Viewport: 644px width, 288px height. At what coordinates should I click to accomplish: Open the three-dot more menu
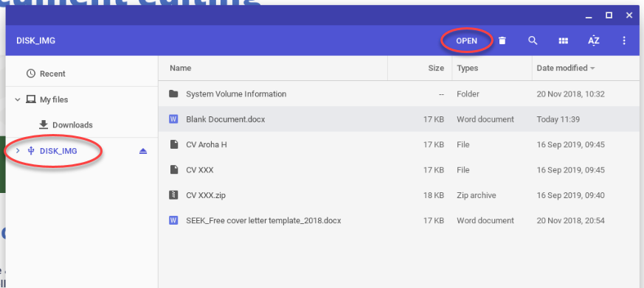pyautogui.click(x=624, y=41)
